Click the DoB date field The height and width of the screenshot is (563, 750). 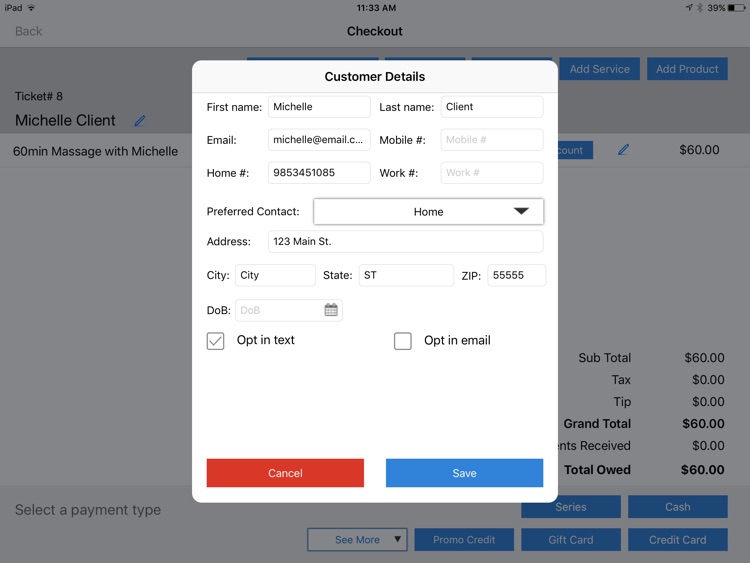click(x=289, y=310)
